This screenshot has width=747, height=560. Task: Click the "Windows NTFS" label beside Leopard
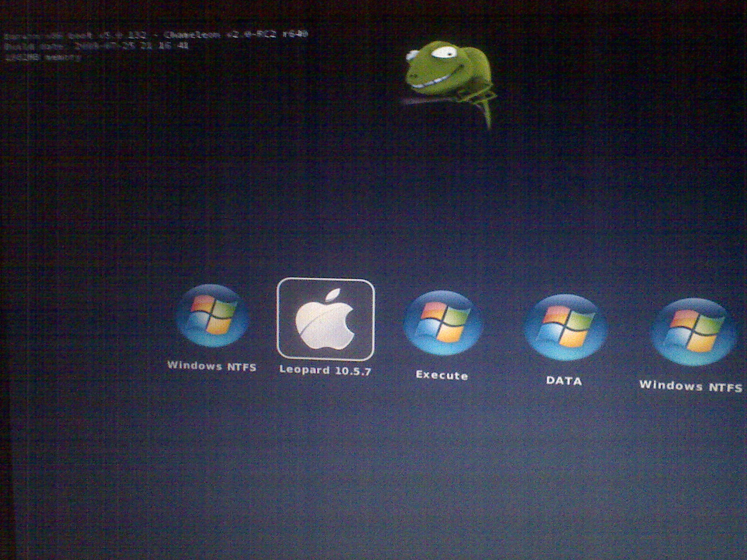212,366
